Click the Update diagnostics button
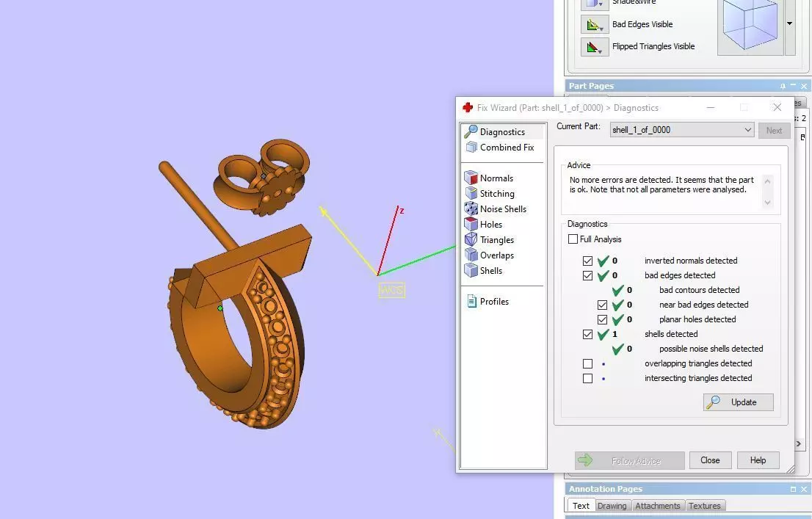This screenshot has width=812, height=519. pyautogui.click(x=739, y=402)
